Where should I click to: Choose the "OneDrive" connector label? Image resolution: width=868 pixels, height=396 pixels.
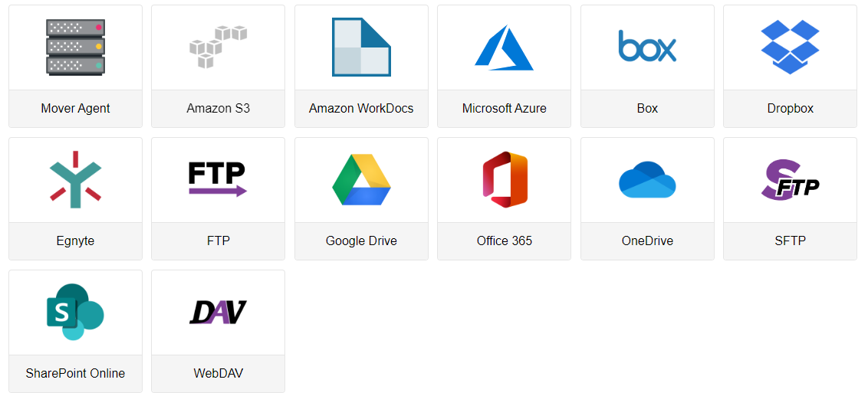click(x=647, y=241)
